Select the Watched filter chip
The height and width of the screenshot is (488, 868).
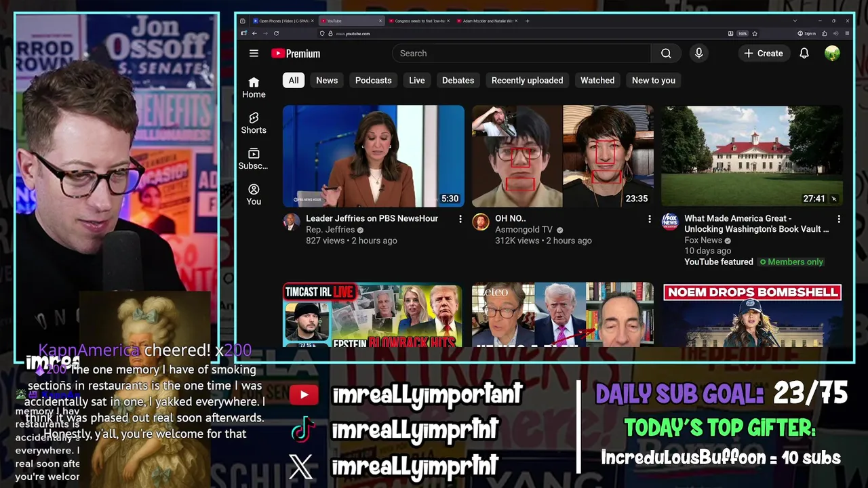pos(597,80)
